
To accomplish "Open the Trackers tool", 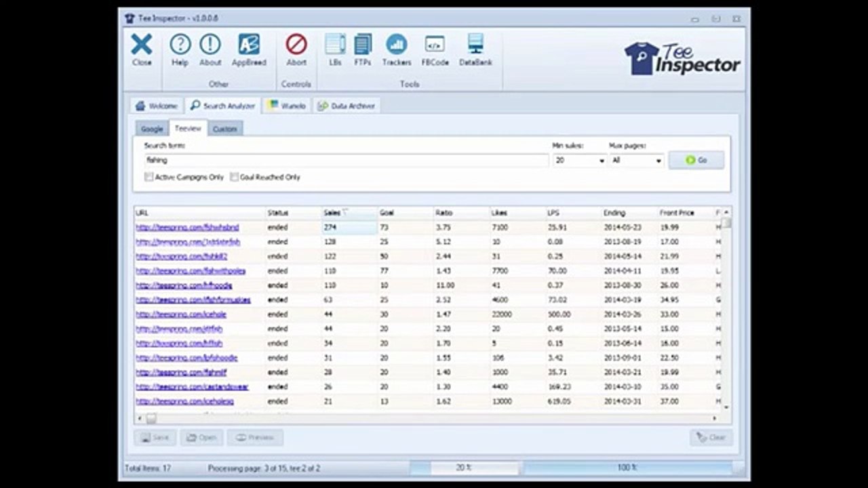I will (397, 50).
